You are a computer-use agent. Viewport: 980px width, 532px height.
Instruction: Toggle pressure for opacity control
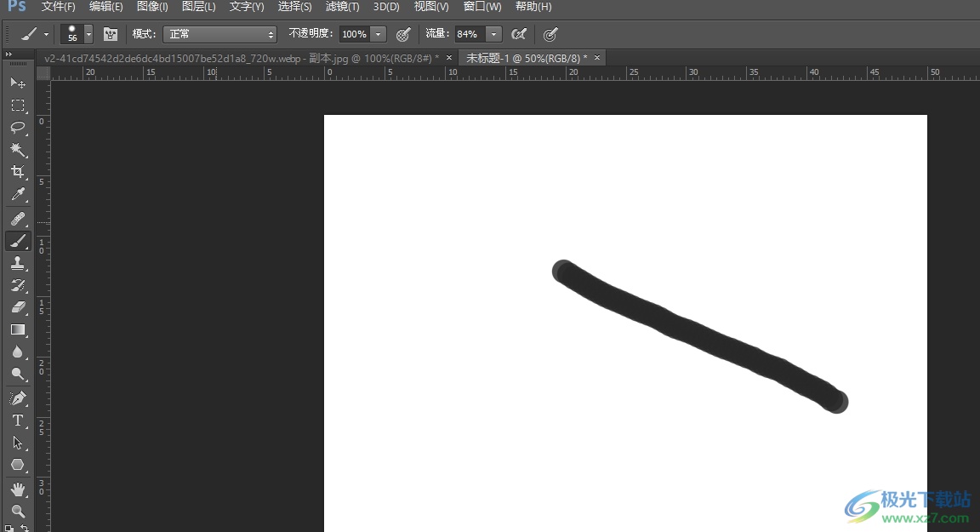403,34
